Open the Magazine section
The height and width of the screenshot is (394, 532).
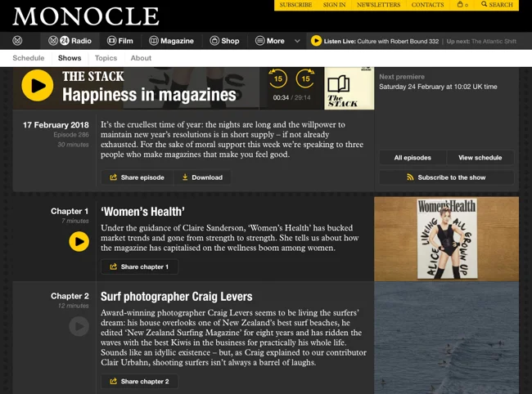pos(171,41)
